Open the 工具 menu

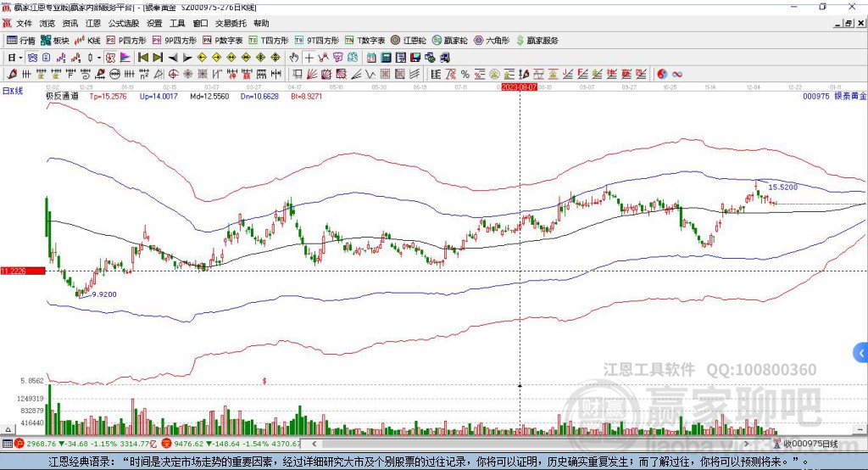tap(177, 23)
